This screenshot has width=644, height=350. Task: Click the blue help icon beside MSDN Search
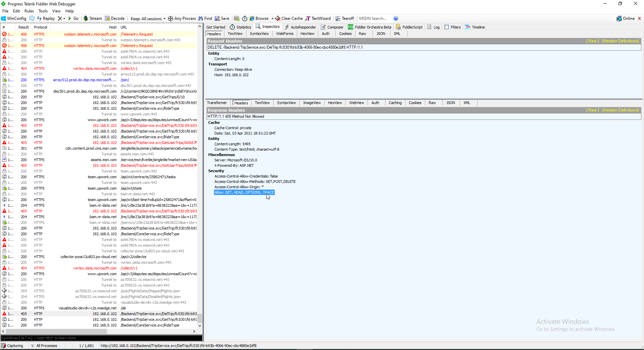point(396,18)
